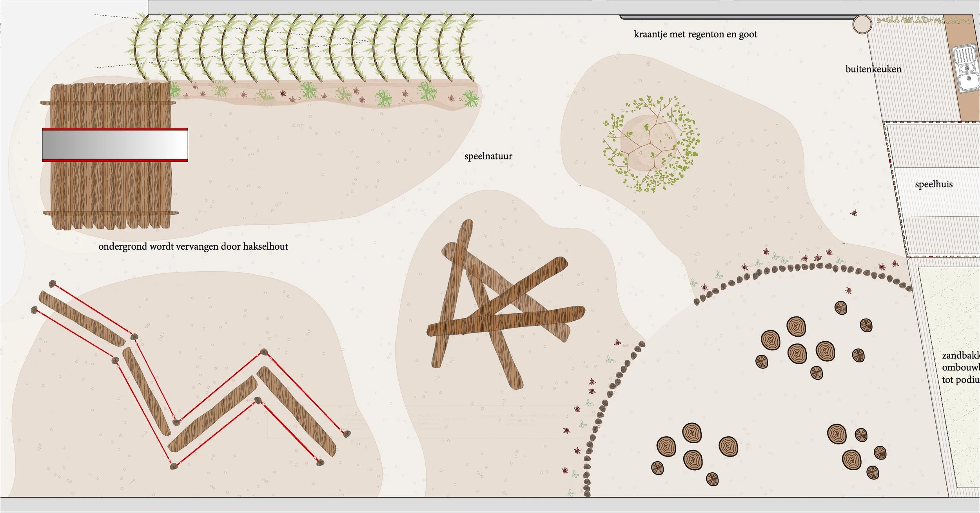980x513 pixels.
Task: Select the 'speelhuis' label text
Action: [x=933, y=185]
